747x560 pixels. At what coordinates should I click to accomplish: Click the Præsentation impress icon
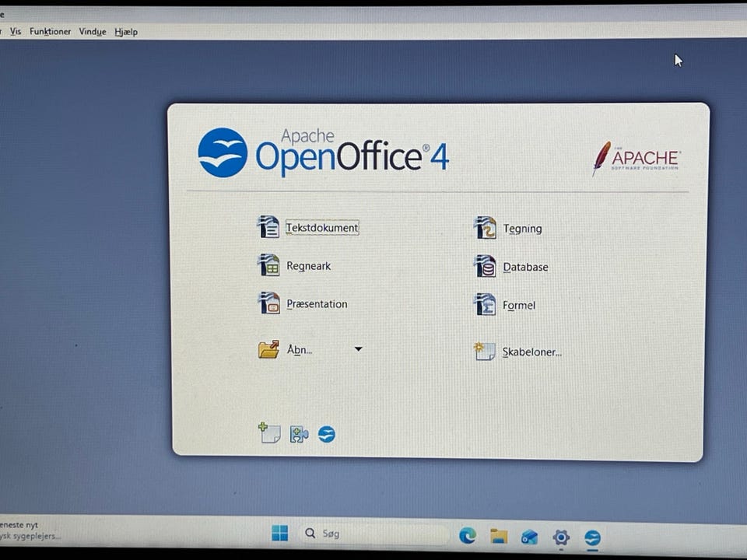click(x=269, y=303)
